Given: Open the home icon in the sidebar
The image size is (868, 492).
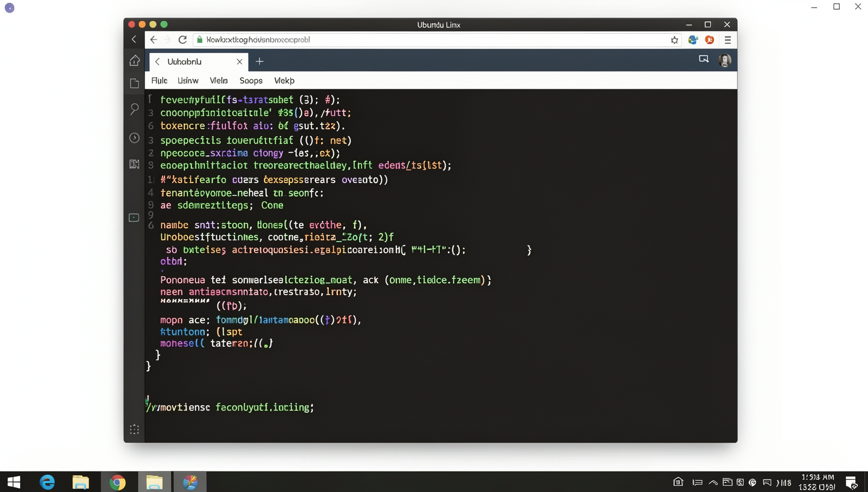Looking at the screenshot, I should [x=135, y=60].
